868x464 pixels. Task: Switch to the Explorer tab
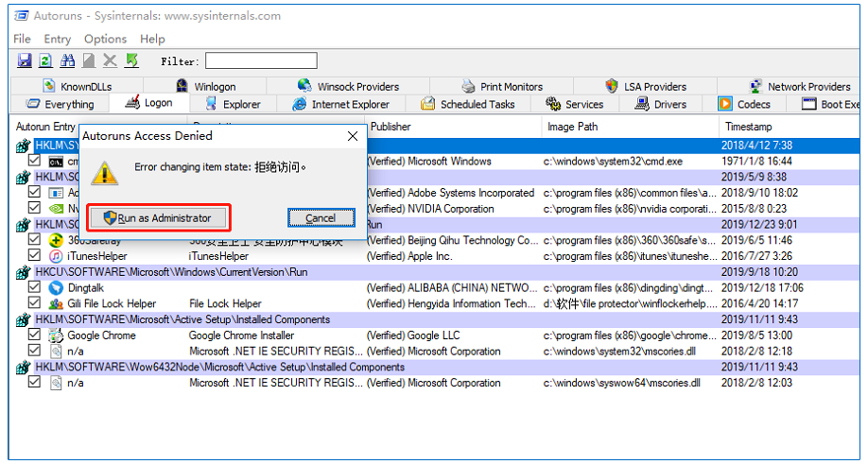[233, 104]
